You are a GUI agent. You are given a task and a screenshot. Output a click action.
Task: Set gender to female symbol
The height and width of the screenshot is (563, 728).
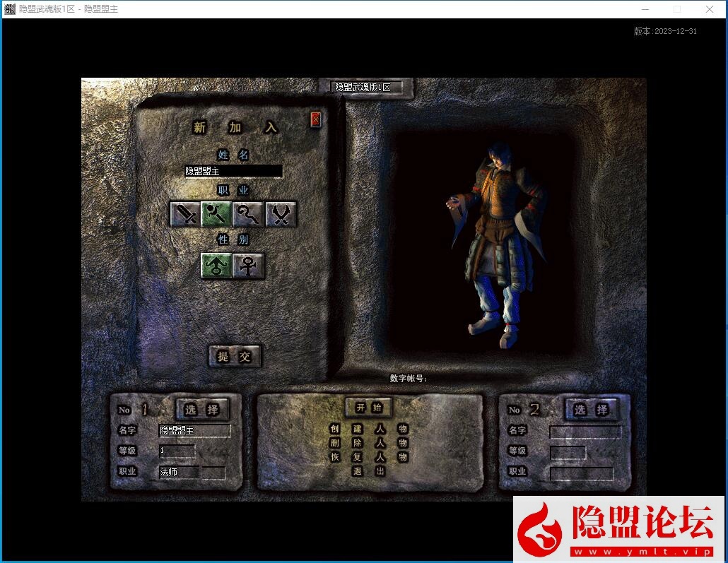[249, 266]
